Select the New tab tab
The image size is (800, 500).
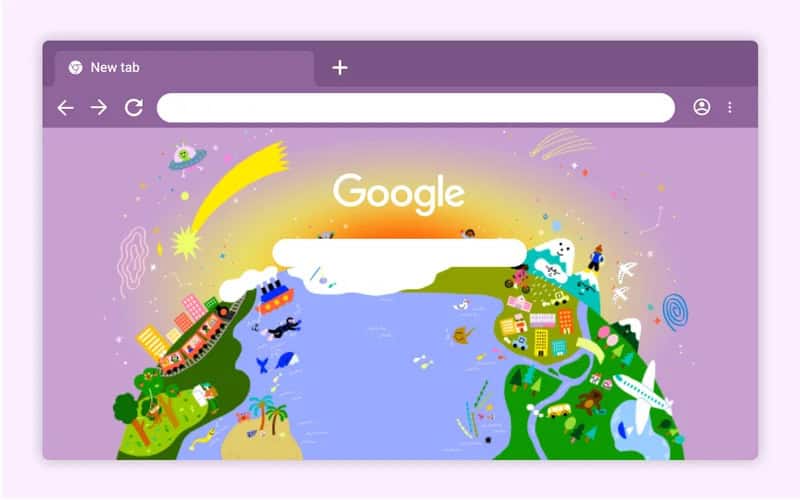pos(185,68)
